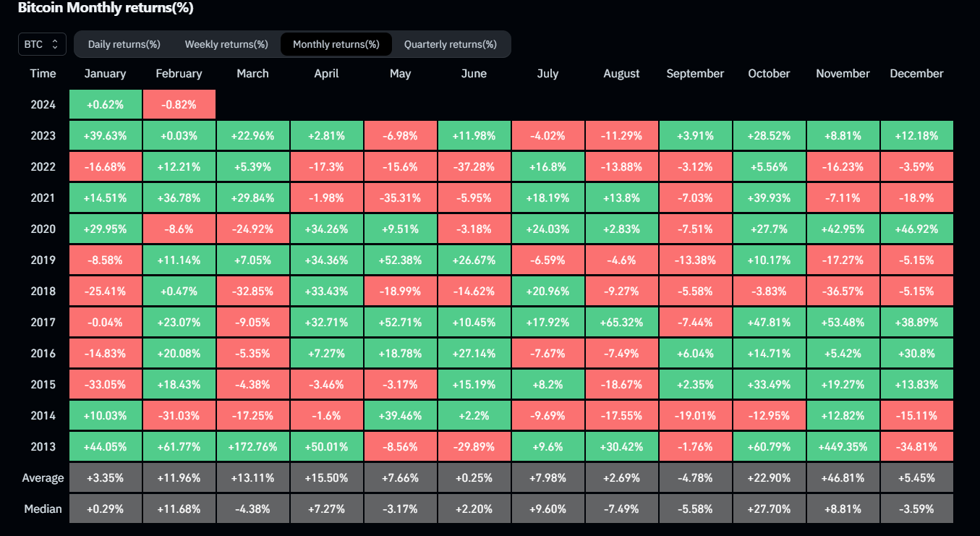
Task: Click the December column header
Action: point(916,74)
